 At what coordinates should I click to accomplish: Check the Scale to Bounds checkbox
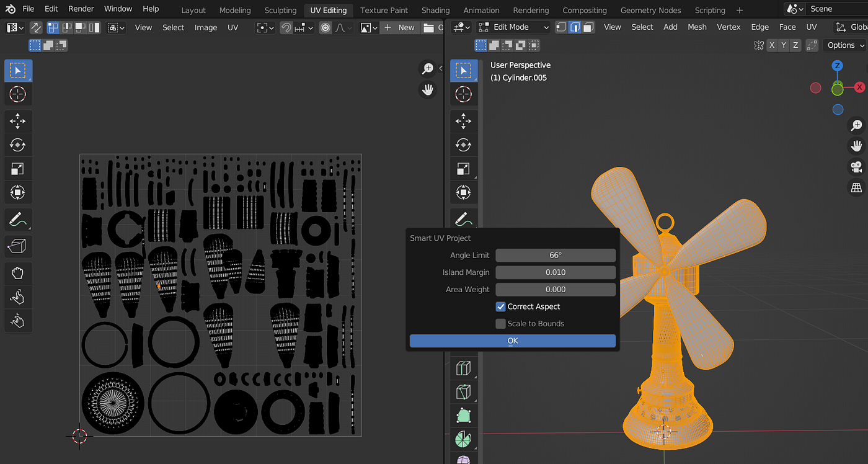[500, 324]
